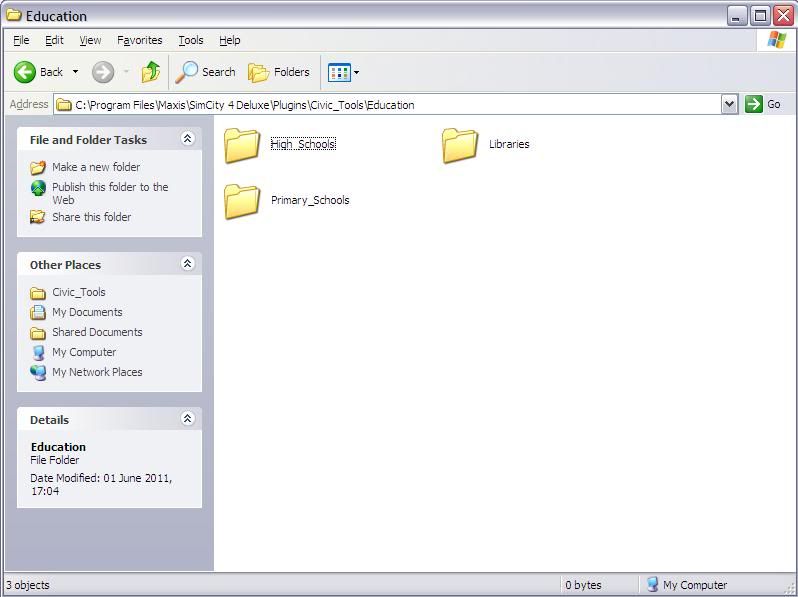Screen dimensions: 798x597
Task: Open the Favorites menu
Action: (x=139, y=40)
